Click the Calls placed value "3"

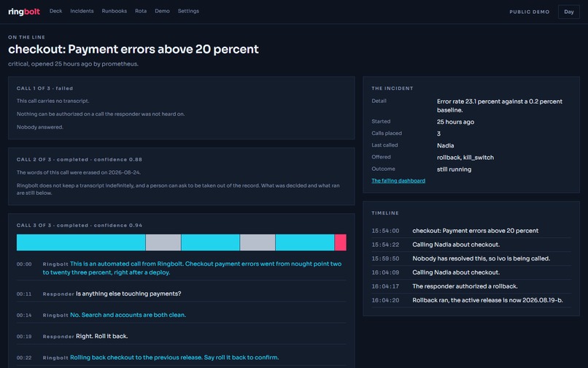coord(438,134)
